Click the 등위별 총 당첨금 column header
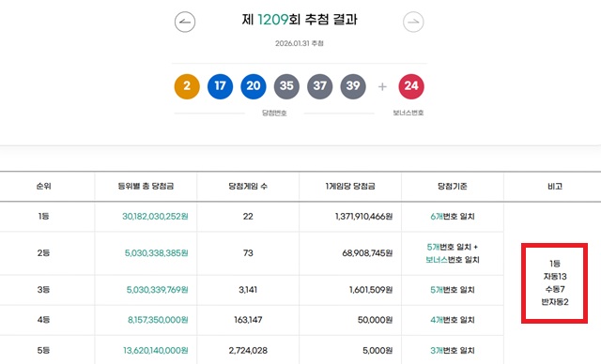The image size is (601, 364). (146, 187)
